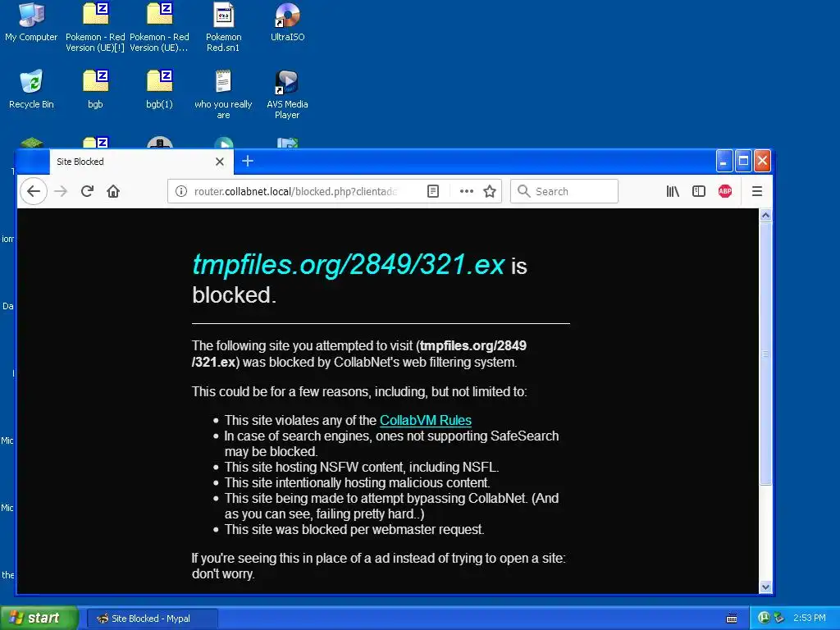
Task: Click the page scrollbar up arrow
Action: pos(765,216)
